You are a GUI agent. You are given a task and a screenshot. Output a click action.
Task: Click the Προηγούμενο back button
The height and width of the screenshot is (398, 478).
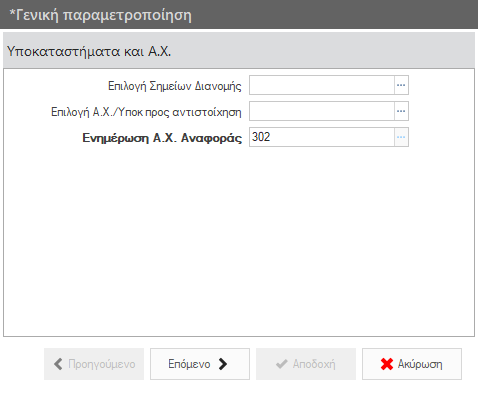pyautogui.click(x=94, y=364)
